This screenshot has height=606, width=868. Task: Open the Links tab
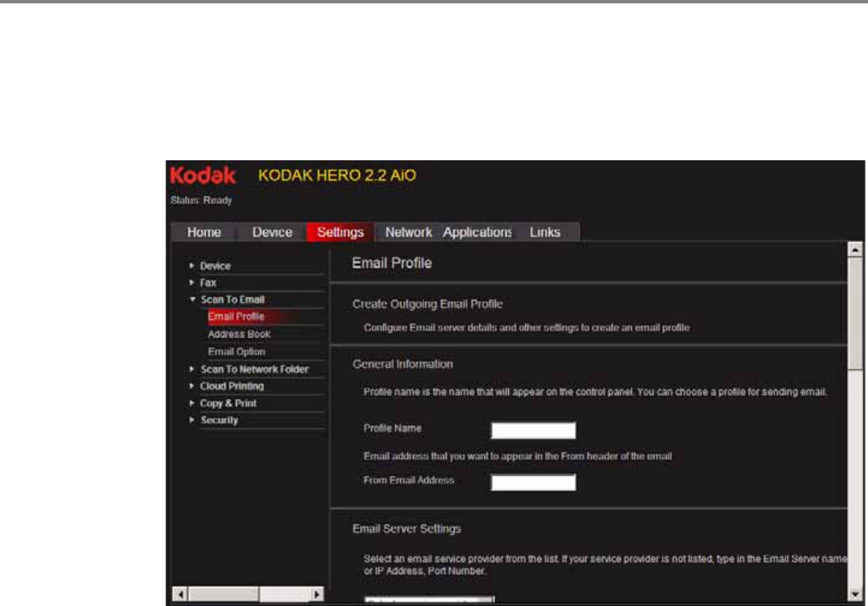(x=545, y=232)
